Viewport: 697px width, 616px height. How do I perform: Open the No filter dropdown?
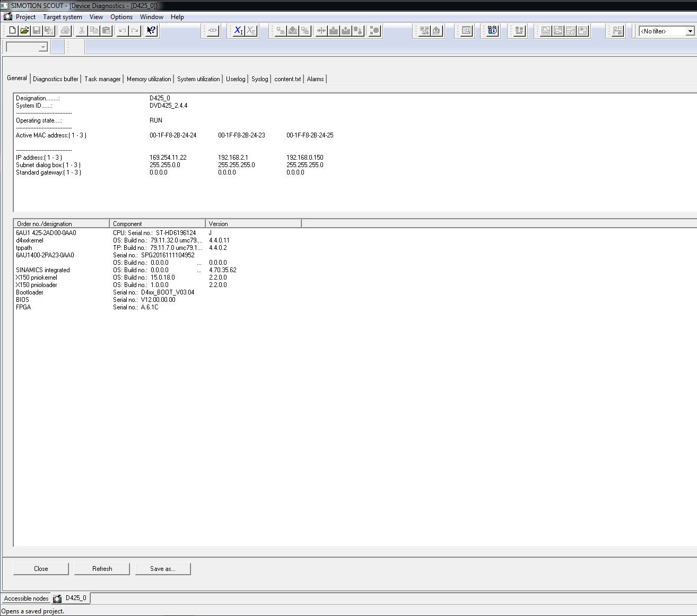coord(690,31)
